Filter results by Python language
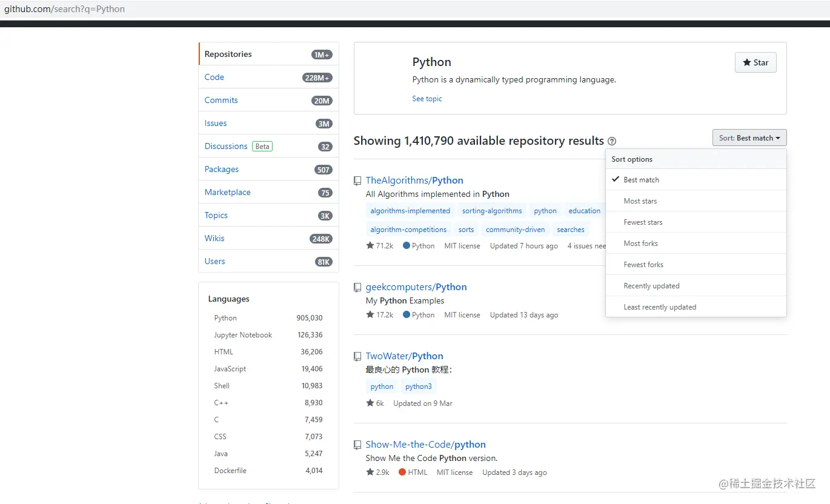The width and height of the screenshot is (830, 504). coord(268,318)
